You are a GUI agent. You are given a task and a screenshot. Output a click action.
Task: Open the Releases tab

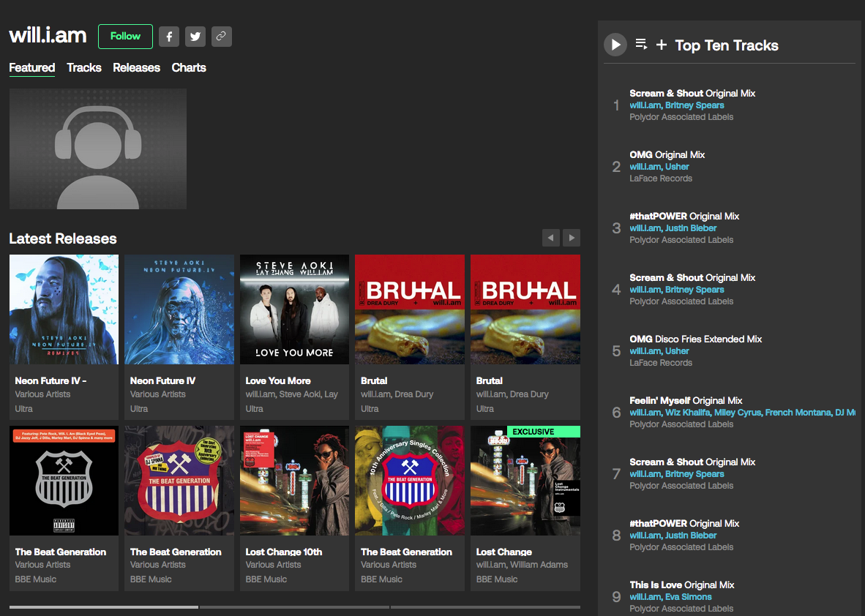click(x=136, y=68)
